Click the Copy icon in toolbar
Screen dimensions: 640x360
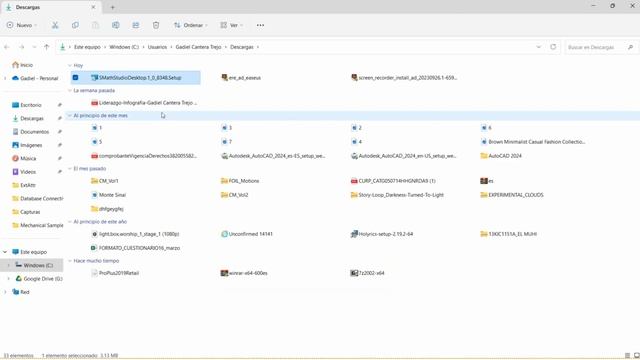[75, 25]
